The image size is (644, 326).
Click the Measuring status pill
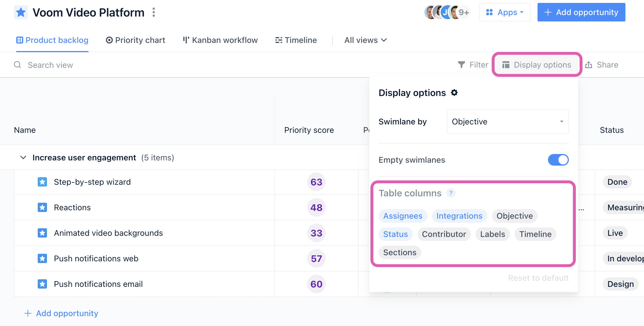coord(623,207)
